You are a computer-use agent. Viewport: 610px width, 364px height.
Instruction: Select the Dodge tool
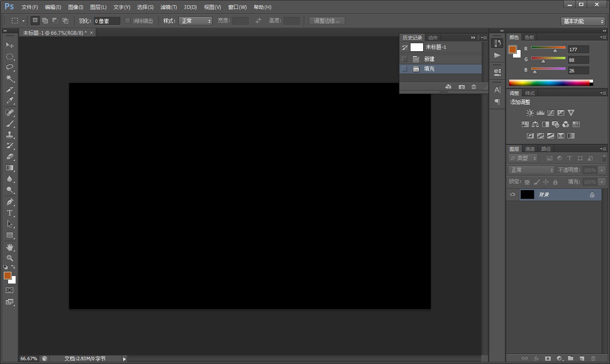(x=10, y=190)
